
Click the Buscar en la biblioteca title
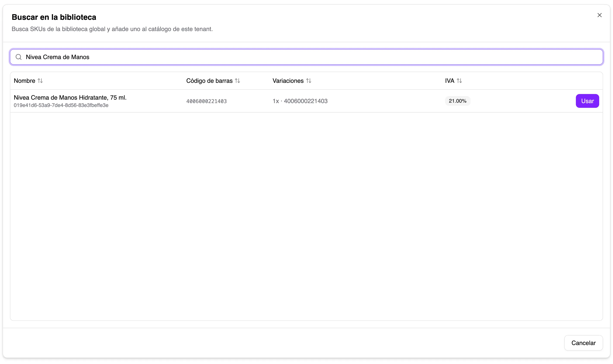[54, 17]
